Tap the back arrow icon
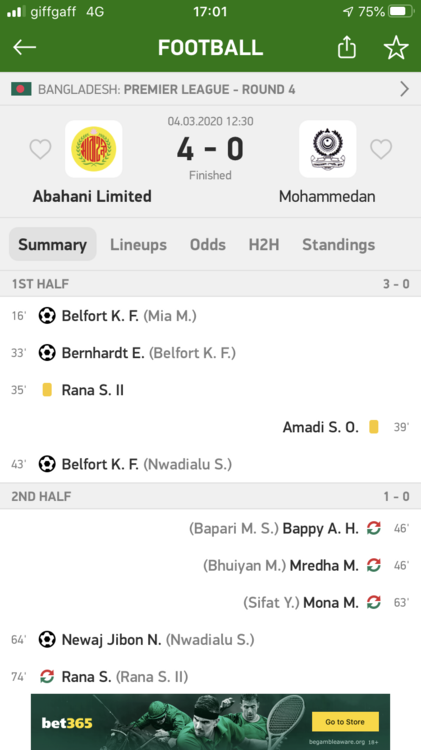The image size is (421, 750). 24,47
